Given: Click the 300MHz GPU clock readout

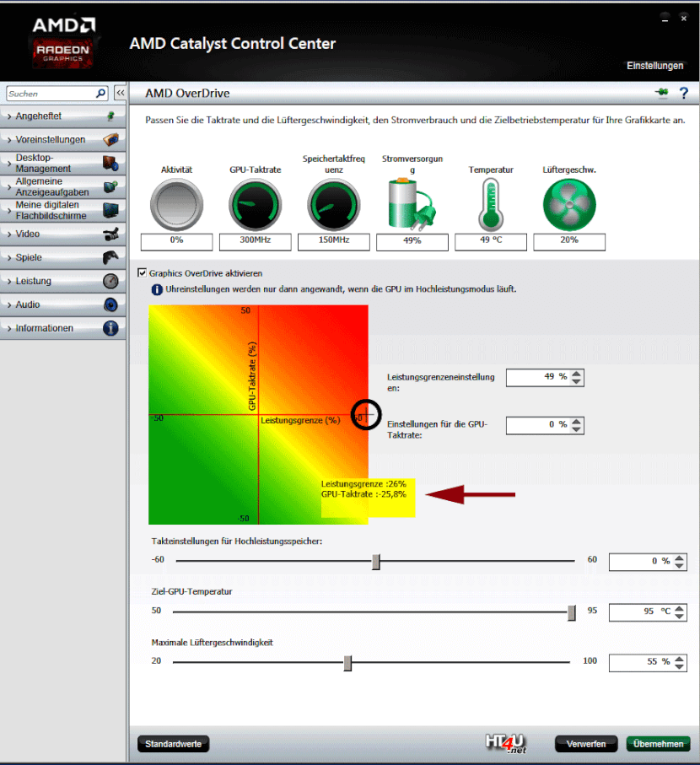Looking at the screenshot, I should click(x=256, y=242).
